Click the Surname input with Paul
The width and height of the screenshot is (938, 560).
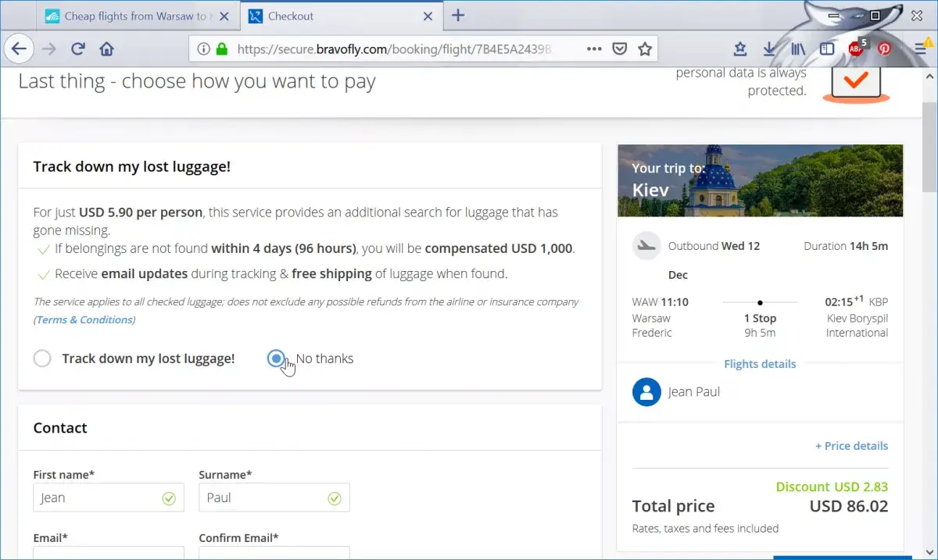274,498
